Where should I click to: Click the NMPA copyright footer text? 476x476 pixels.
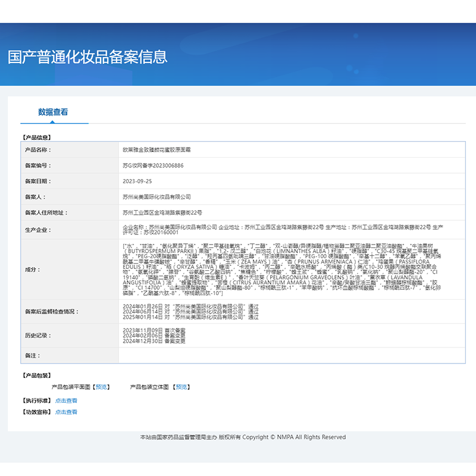(x=242, y=437)
